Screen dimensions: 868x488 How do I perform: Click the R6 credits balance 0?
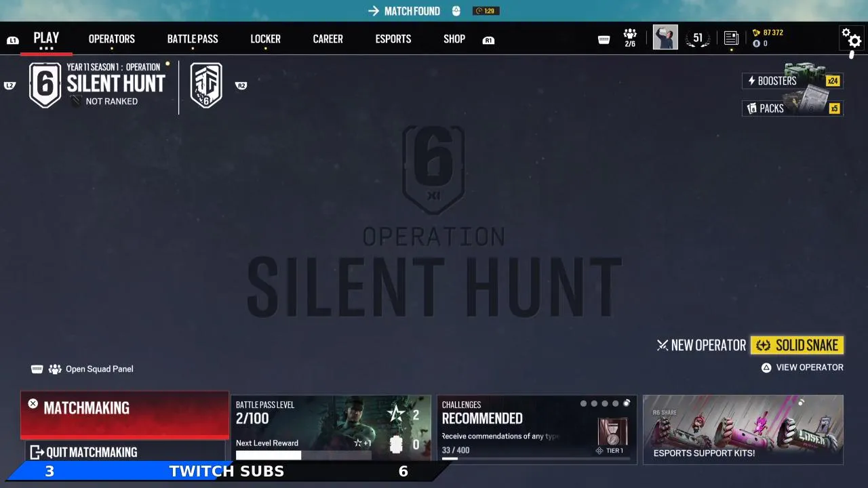click(760, 43)
